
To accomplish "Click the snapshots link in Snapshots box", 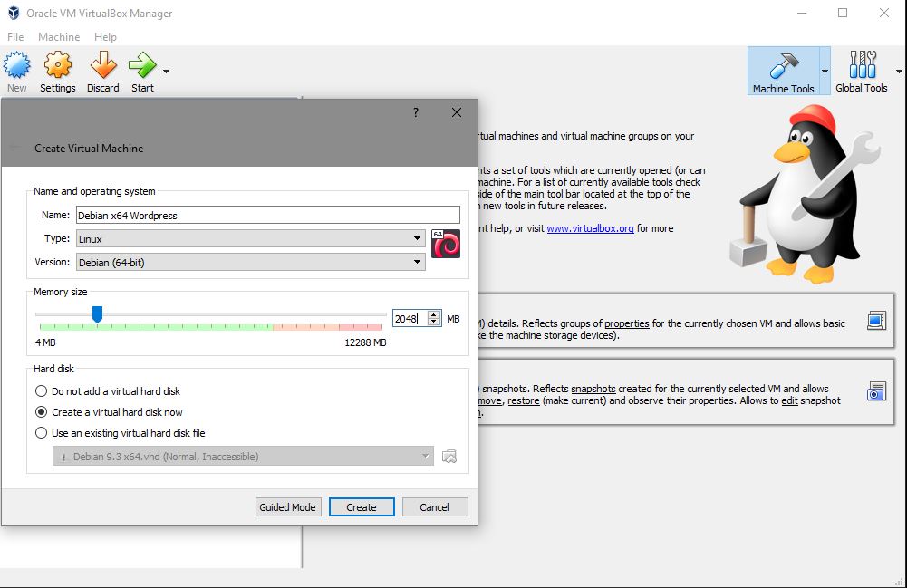I will pyautogui.click(x=593, y=389).
